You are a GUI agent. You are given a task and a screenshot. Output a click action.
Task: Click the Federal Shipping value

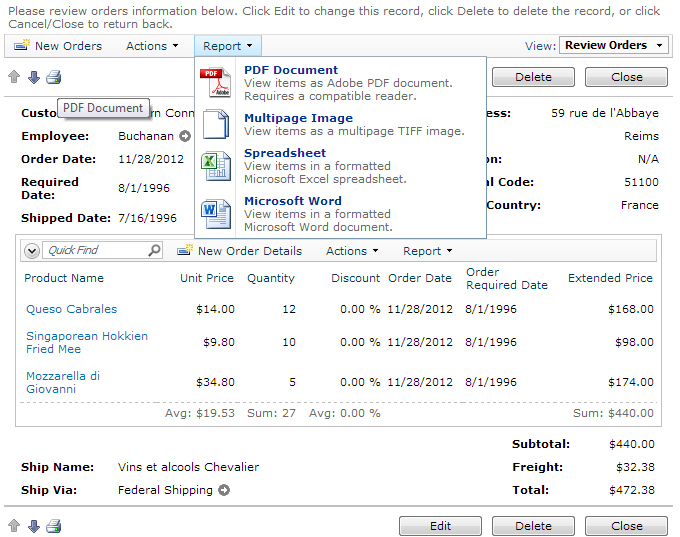pos(165,490)
